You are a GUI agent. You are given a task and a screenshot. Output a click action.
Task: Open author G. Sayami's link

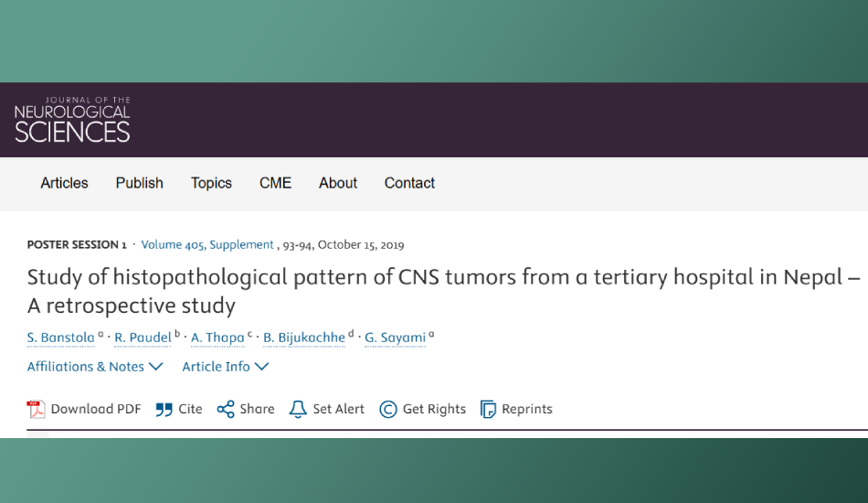pyautogui.click(x=396, y=337)
